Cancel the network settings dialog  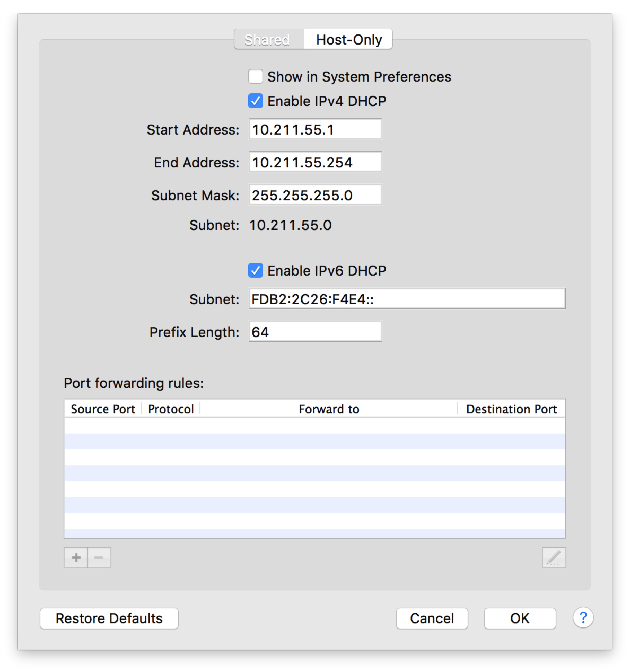coord(432,618)
